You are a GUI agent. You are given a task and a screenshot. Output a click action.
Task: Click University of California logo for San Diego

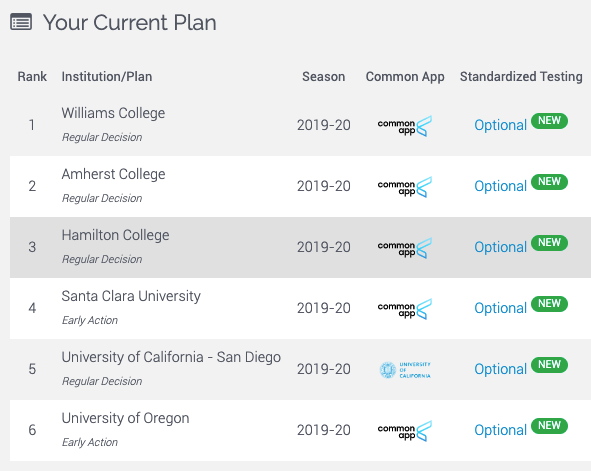click(405, 370)
